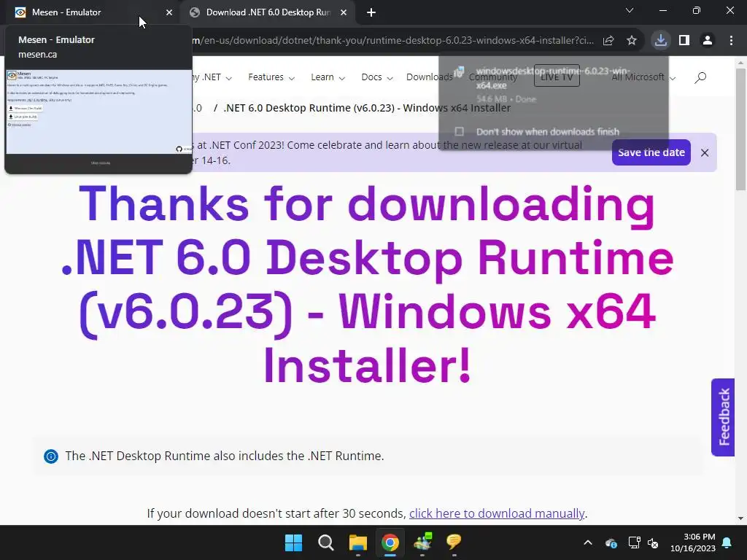The height and width of the screenshot is (560, 747).
Task: Click the share page icon in address bar
Action: tap(608, 41)
